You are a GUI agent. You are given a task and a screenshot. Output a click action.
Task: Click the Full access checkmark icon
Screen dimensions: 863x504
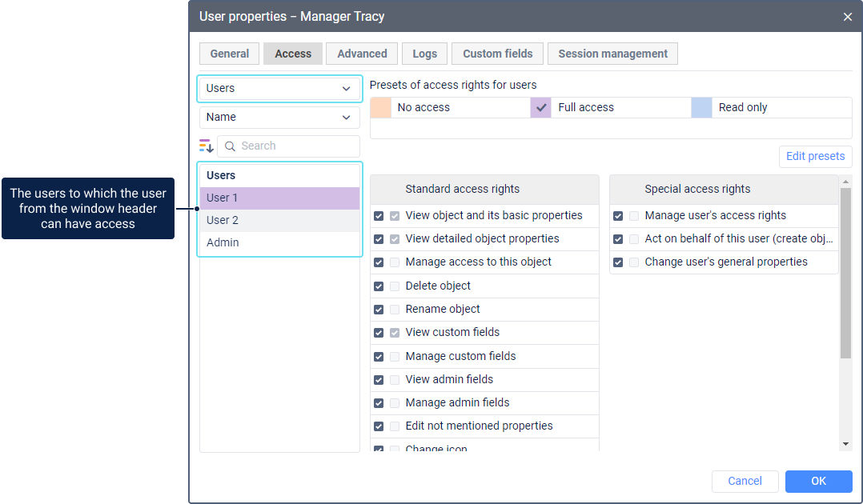541,107
